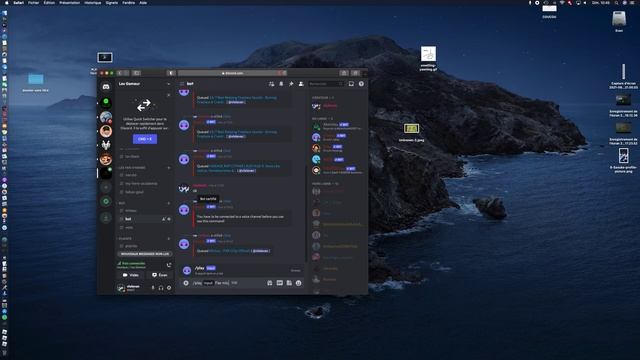Image resolution: width=640 pixels, height=360 pixels.
Task: Open Discord home direct messages icon
Action: tap(106, 87)
